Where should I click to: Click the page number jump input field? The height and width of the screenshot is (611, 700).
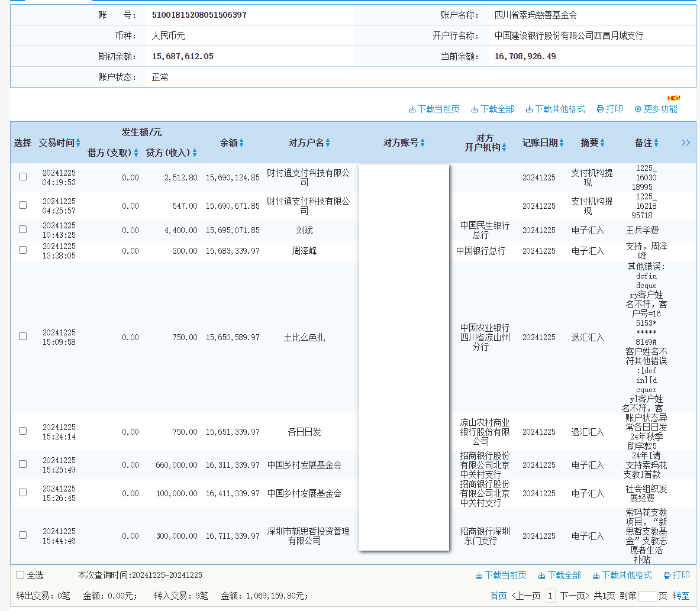647,596
